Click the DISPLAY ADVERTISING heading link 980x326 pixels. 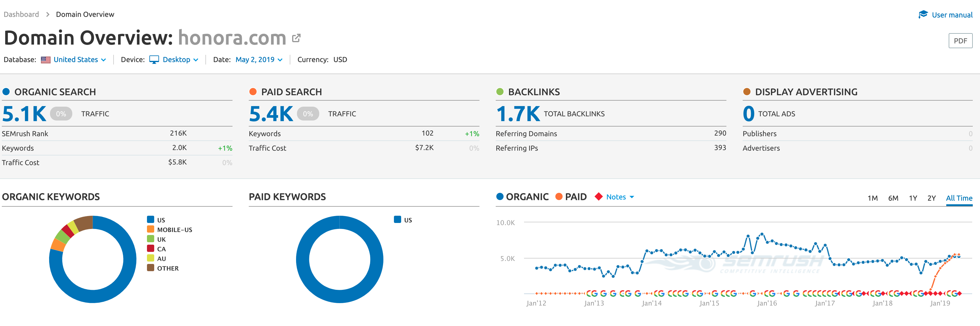coord(806,92)
